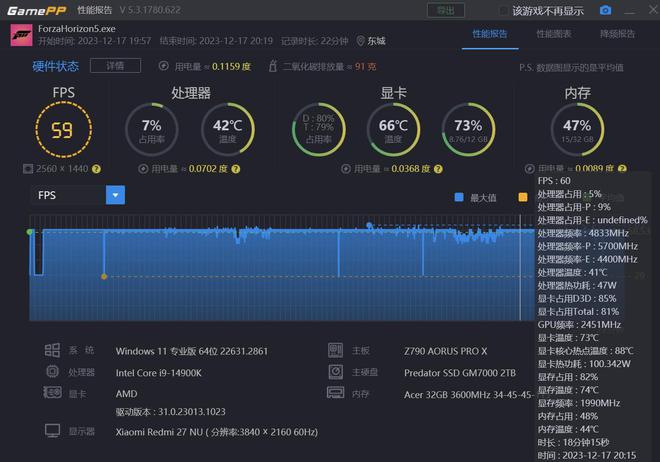Click the 硬件状态 heading
Image resolution: width=660 pixels, height=462 pixels.
pos(56,66)
